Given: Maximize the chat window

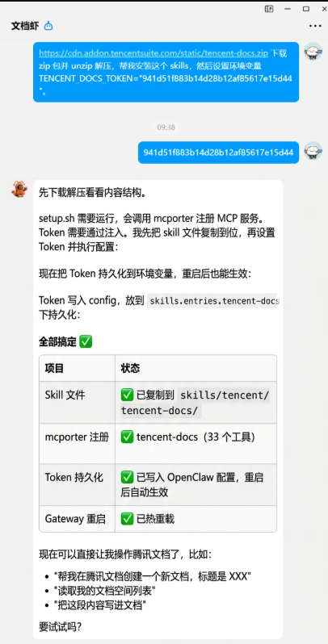Looking at the screenshot, I should click(x=306, y=9).
